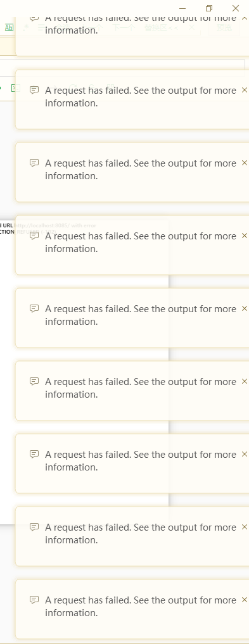Click the faded 预览 button
This screenshot has width=249, height=644.
pyautogui.click(x=224, y=27)
